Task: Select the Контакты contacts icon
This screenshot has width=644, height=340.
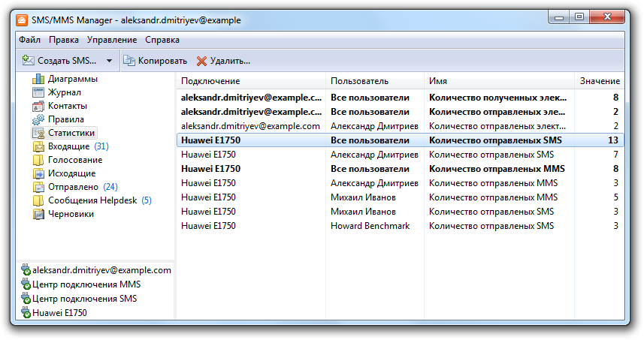Action: point(38,106)
